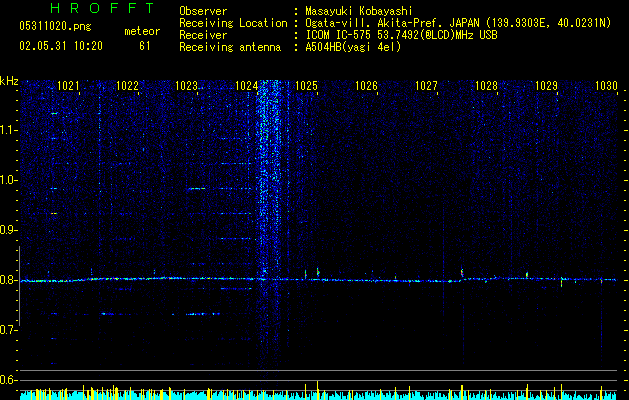Click the Receiving antenna label
The height and width of the screenshot is (400, 629).
(230, 47)
